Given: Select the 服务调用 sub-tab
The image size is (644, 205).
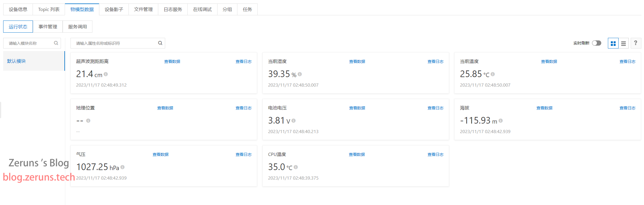Looking at the screenshot, I should (77, 27).
